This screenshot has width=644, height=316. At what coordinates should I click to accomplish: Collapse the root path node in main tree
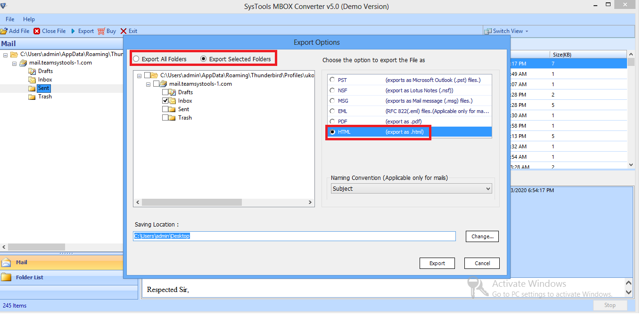[x=6, y=55]
